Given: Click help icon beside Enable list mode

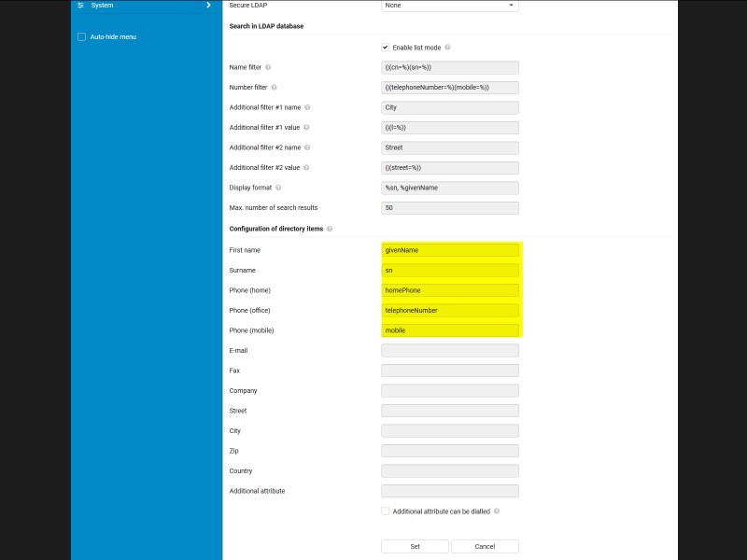Looking at the screenshot, I should tap(448, 48).
